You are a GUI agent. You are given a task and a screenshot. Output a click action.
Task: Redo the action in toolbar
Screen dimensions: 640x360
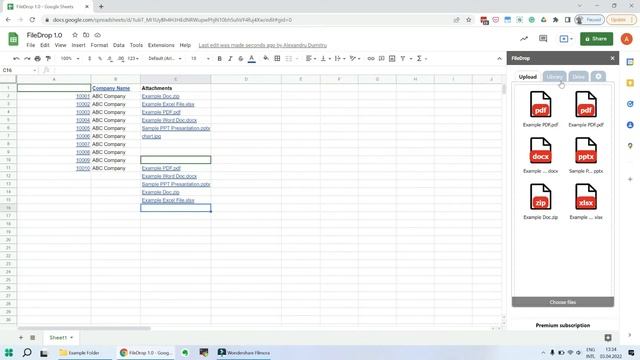click(27, 59)
